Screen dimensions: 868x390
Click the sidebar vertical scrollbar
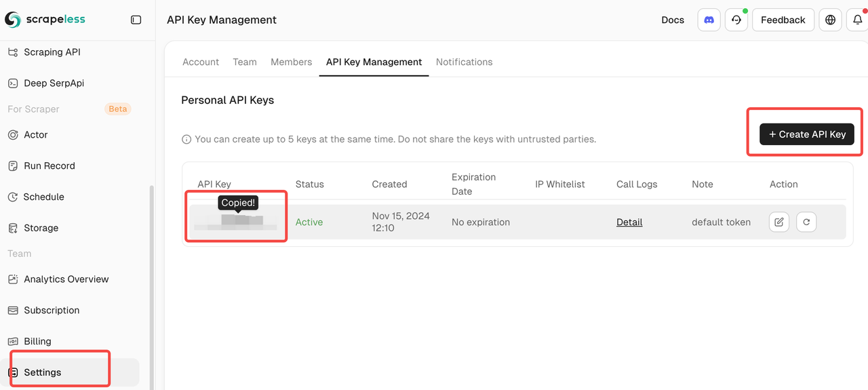pyautogui.click(x=151, y=285)
